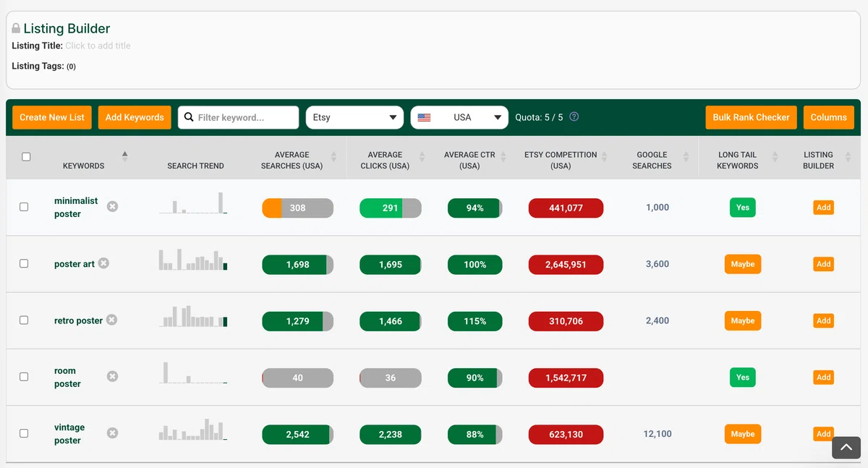Open the Quota help question mark
Image resolution: width=868 pixels, height=468 pixels.
574,117
